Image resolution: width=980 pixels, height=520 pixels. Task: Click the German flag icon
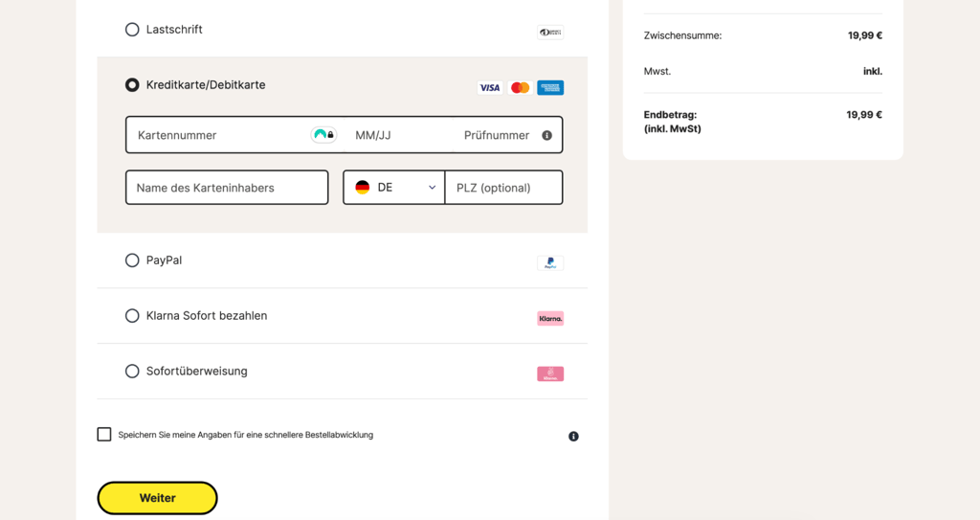coord(363,187)
